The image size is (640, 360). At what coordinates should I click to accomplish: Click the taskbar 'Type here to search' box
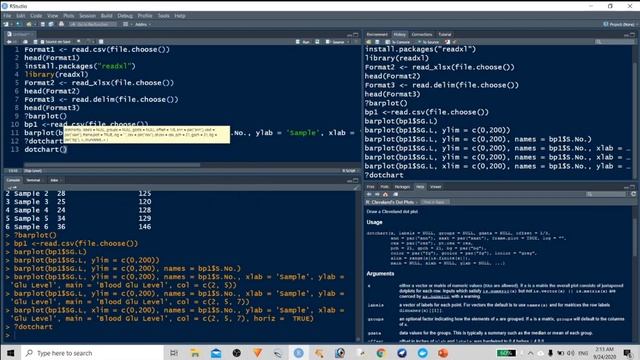pos(92,353)
